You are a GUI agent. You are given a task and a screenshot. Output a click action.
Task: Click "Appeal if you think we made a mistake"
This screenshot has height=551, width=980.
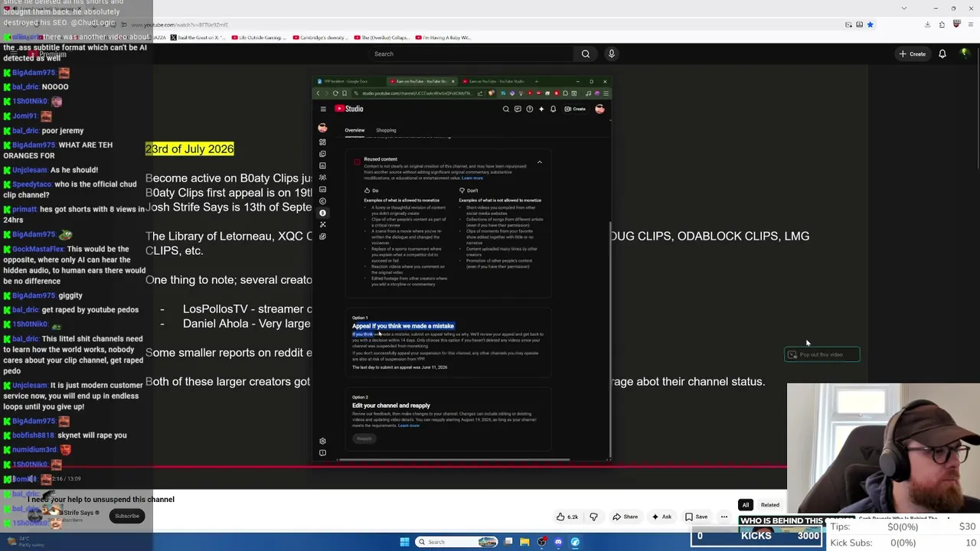pos(403,326)
